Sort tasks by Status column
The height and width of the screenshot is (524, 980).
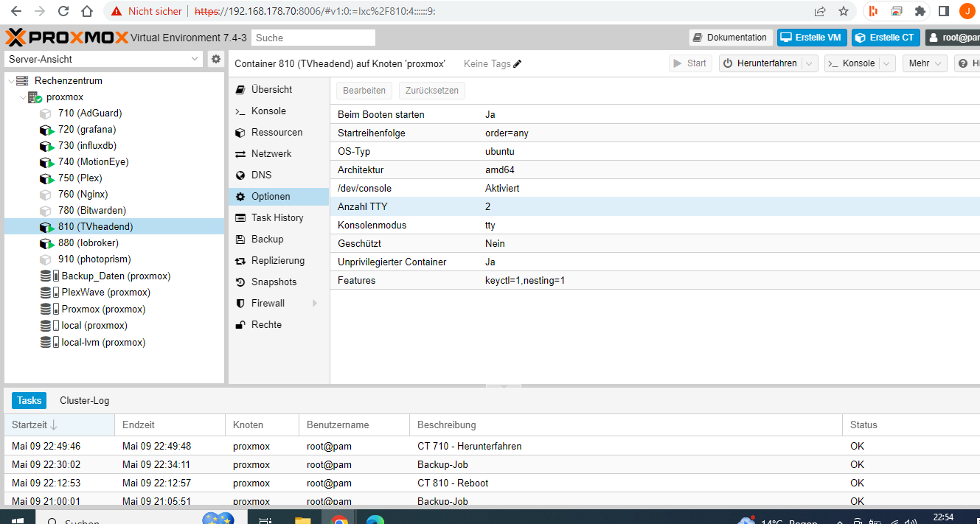(x=911, y=425)
